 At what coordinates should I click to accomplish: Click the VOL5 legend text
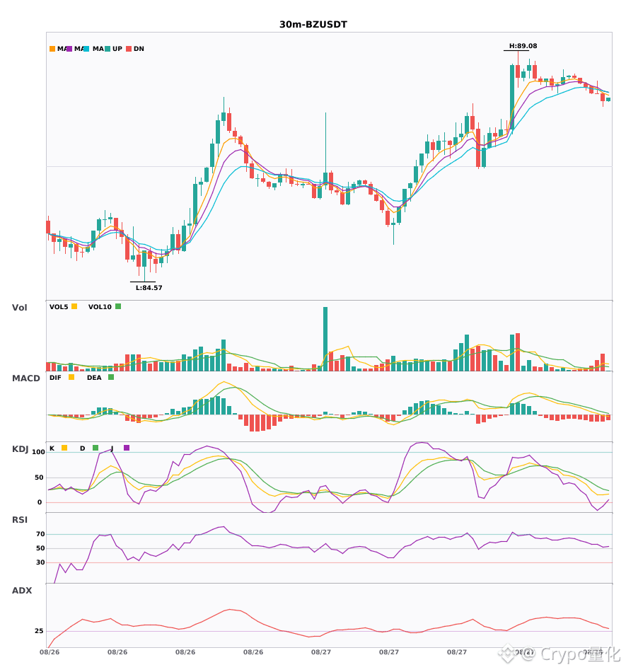59,307
